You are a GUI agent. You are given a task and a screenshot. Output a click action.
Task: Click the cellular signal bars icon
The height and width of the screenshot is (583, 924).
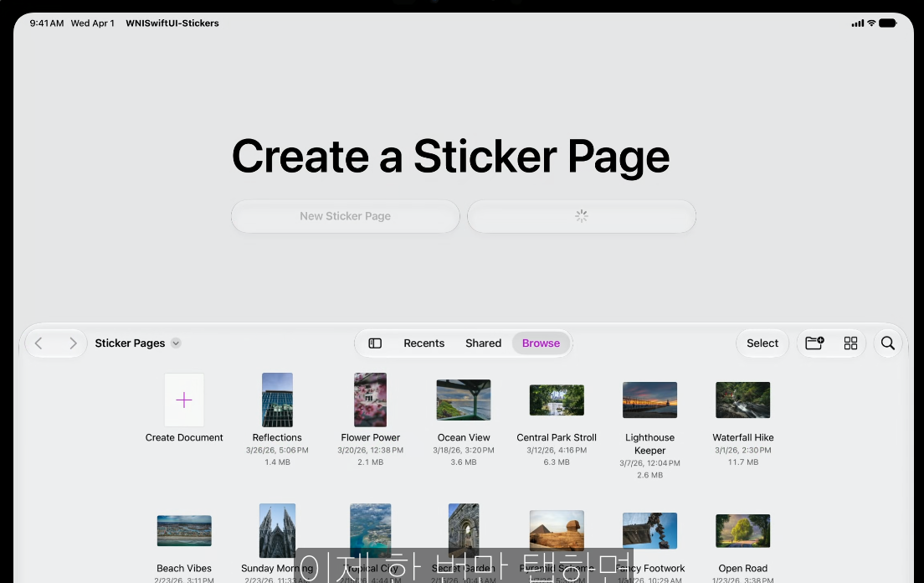tap(858, 23)
